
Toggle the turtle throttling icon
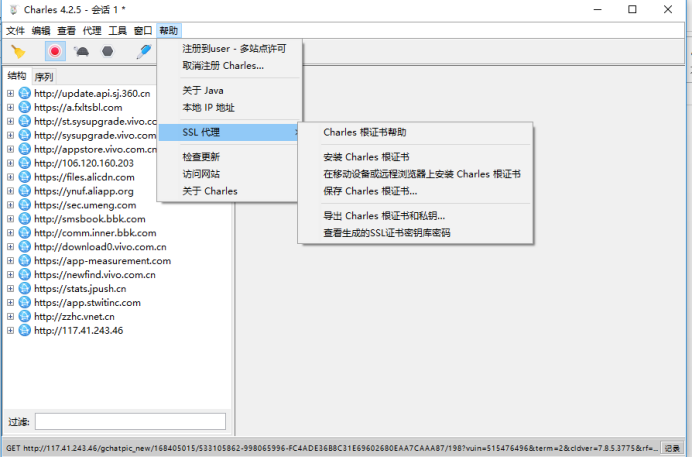82,52
